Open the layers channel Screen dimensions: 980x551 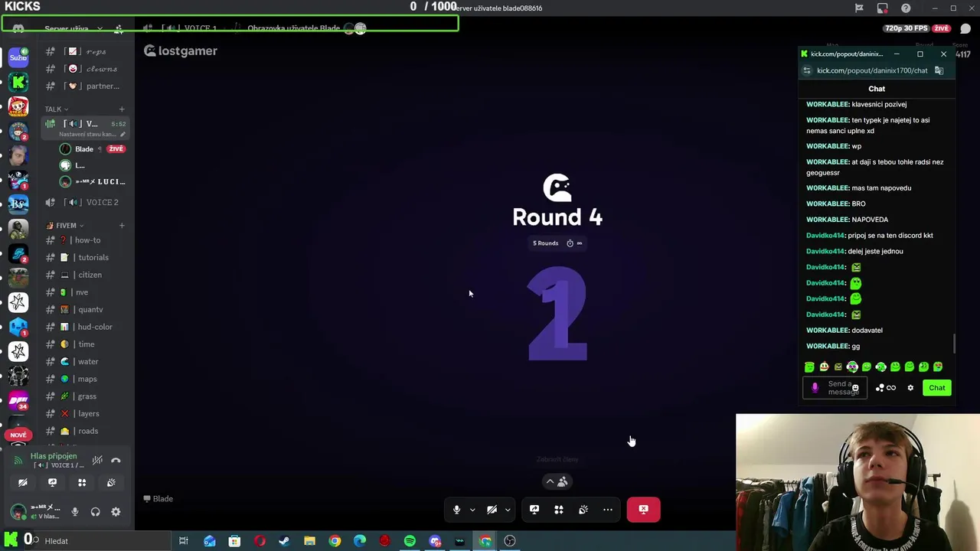pyautogui.click(x=84, y=413)
